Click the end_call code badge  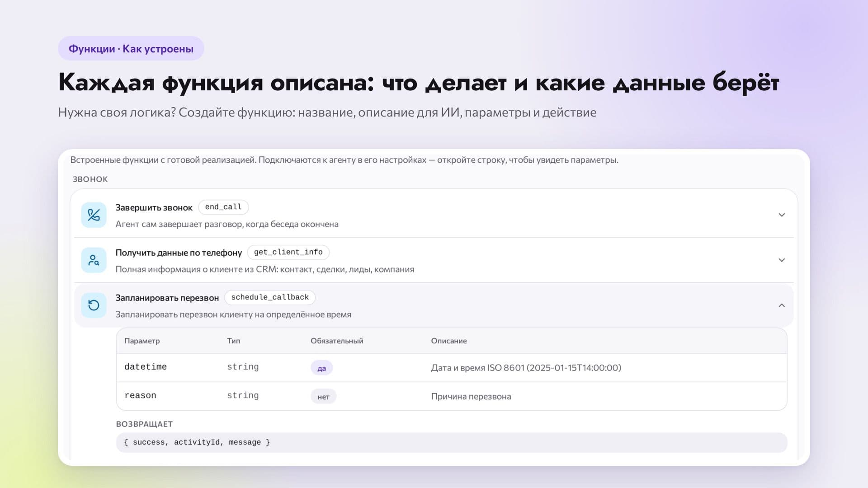click(223, 207)
